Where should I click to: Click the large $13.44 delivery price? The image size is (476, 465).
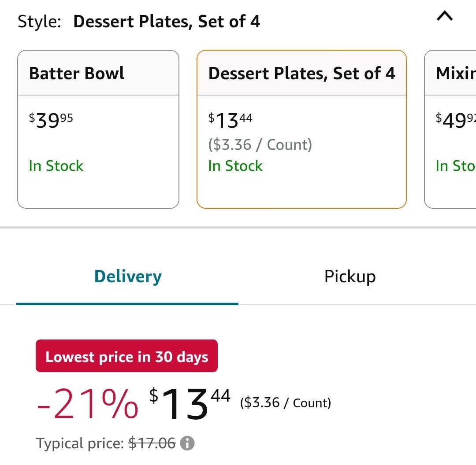(x=190, y=404)
